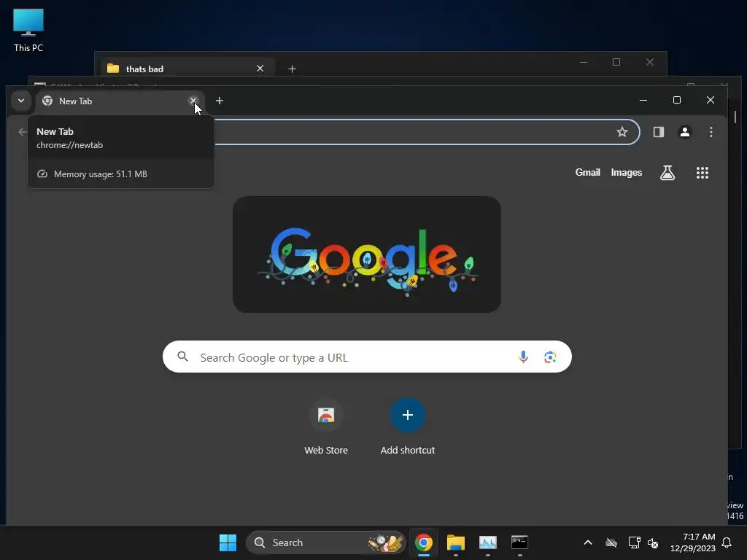Add a new tab in File Explorer
This screenshot has height=560, width=747.
(292, 69)
